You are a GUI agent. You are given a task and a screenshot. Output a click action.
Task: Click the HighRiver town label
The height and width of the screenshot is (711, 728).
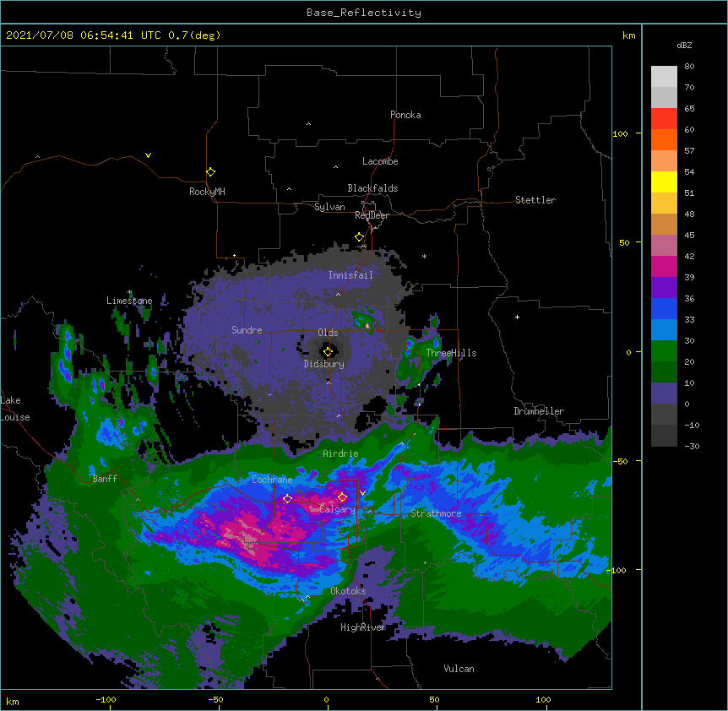(363, 627)
